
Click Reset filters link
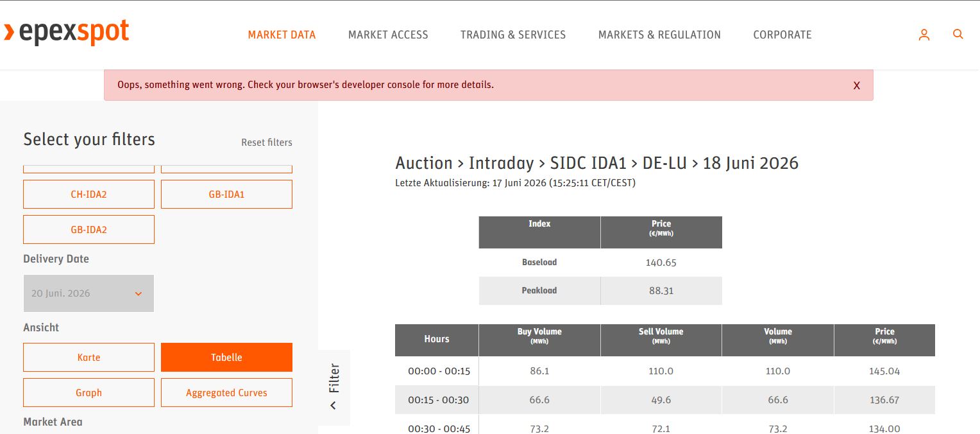click(x=266, y=143)
